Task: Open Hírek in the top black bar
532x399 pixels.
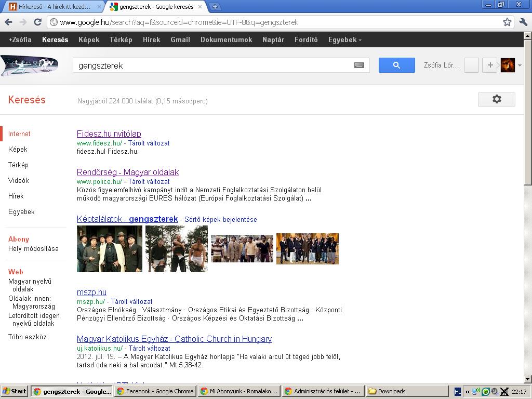Action: (151, 39)
